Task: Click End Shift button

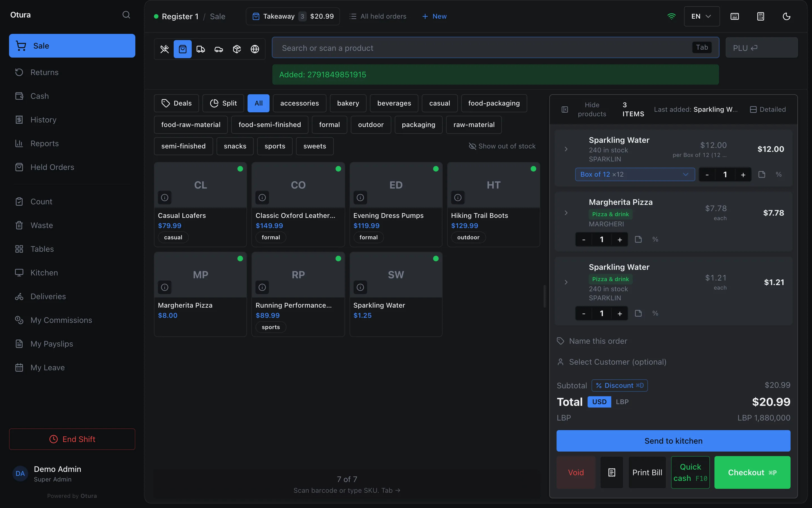Action: coord(72,439)
